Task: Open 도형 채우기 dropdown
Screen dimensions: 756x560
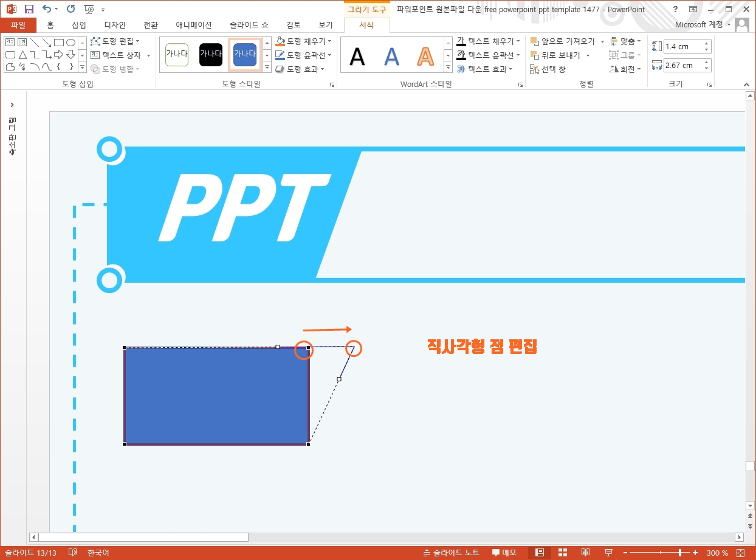Action: point(303,41)
